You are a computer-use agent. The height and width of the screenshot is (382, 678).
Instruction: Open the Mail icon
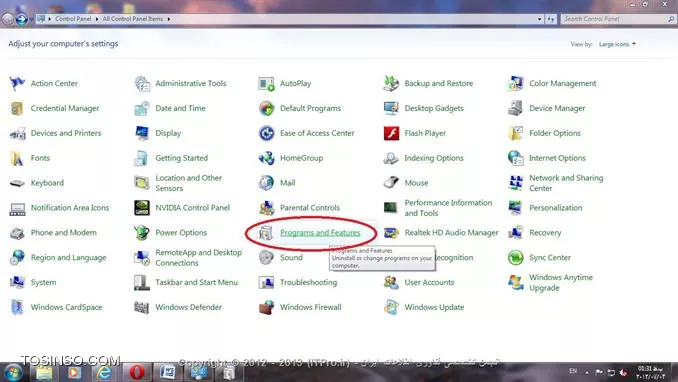click(266, 183)
